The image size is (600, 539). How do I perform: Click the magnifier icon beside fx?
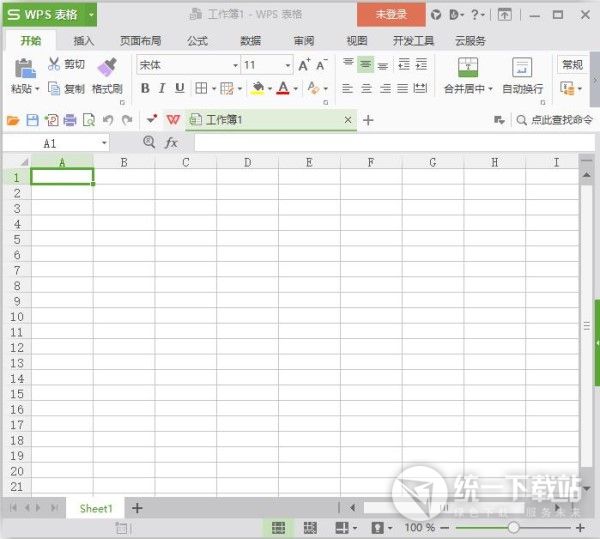click(x=149, y=142)
